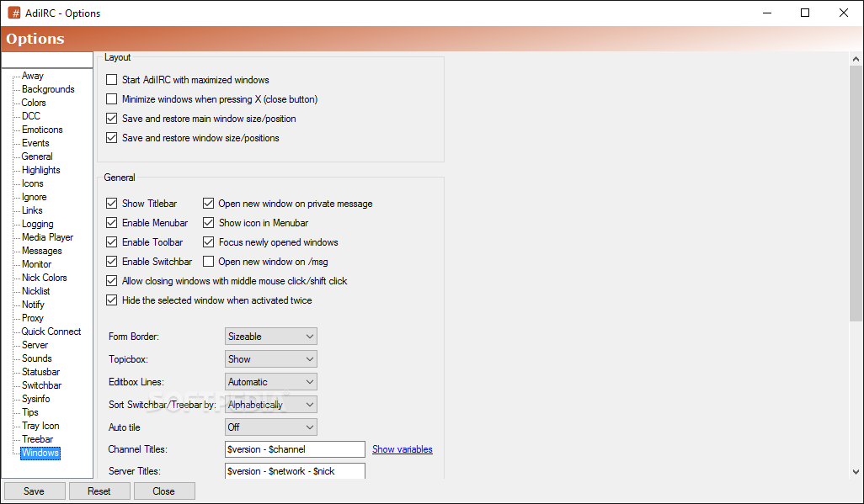The image size is (864, 504).
Task: Open the Media Player options page
Action: (x=47, y=237)
